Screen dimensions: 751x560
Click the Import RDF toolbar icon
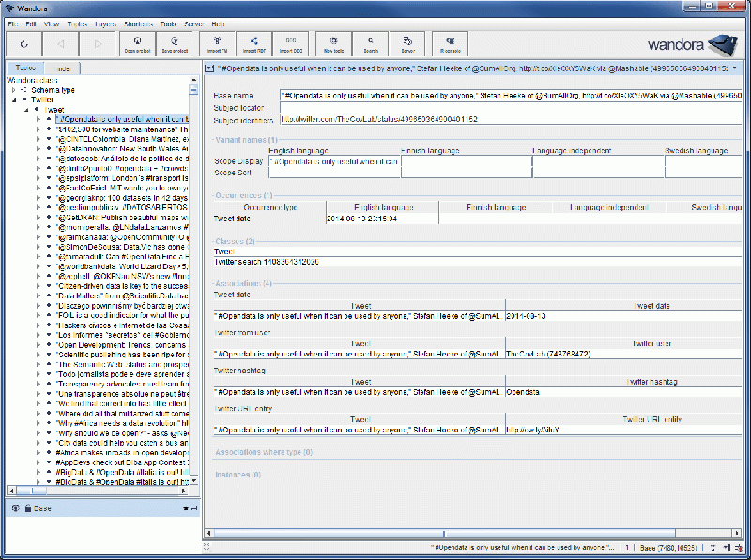(254, 44)
